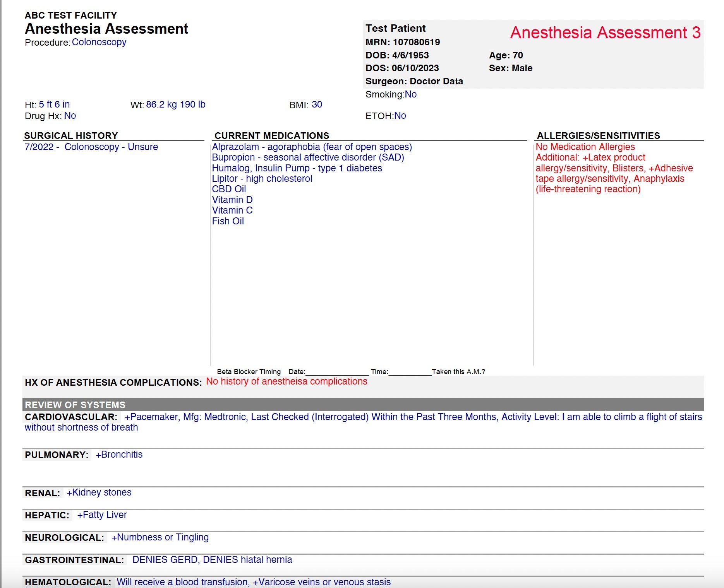Click the 'Sex: Male' entry
This screenshot has height=588, width=724.
click(511, 68)
